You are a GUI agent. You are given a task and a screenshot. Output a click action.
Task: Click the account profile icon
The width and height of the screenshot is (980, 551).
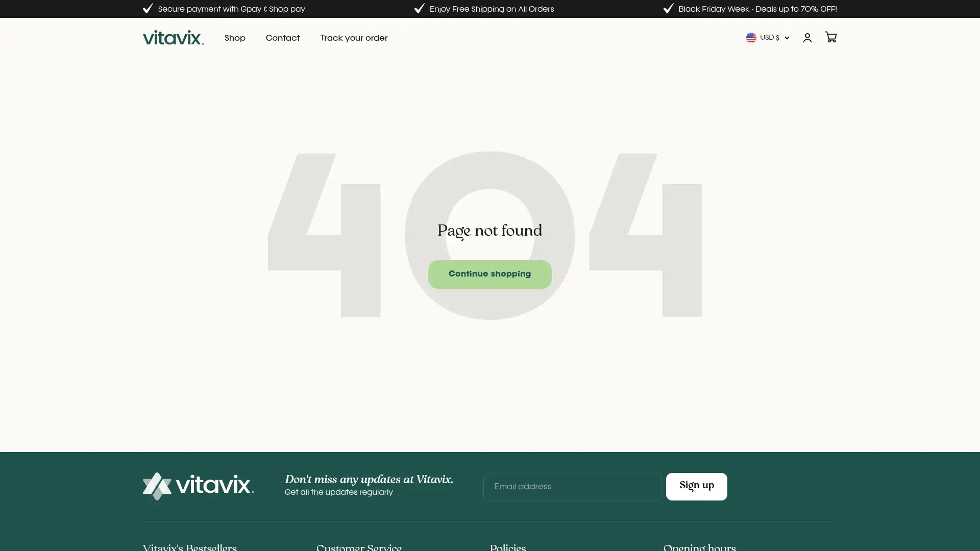[x=807, y=38]
